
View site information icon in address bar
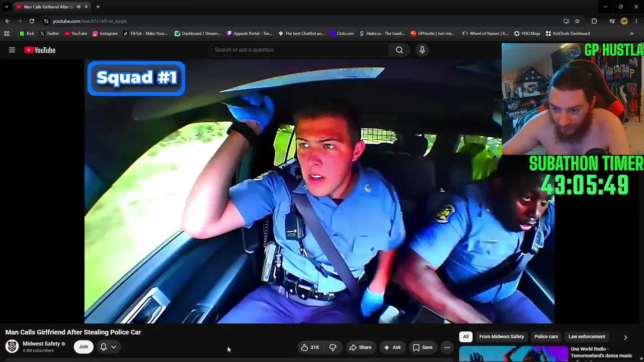[x=46, y=21]
